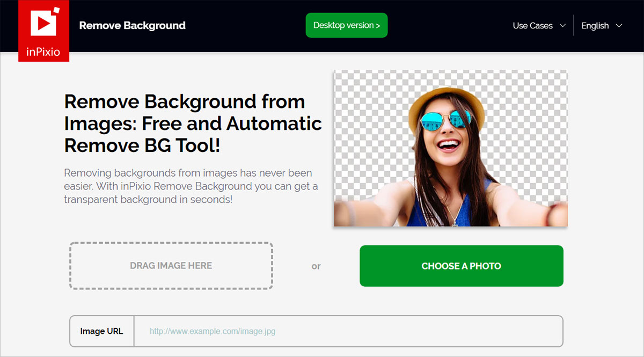The image size is (644, 357).
Task: Click the Image URL label
Action: (101, 331)
